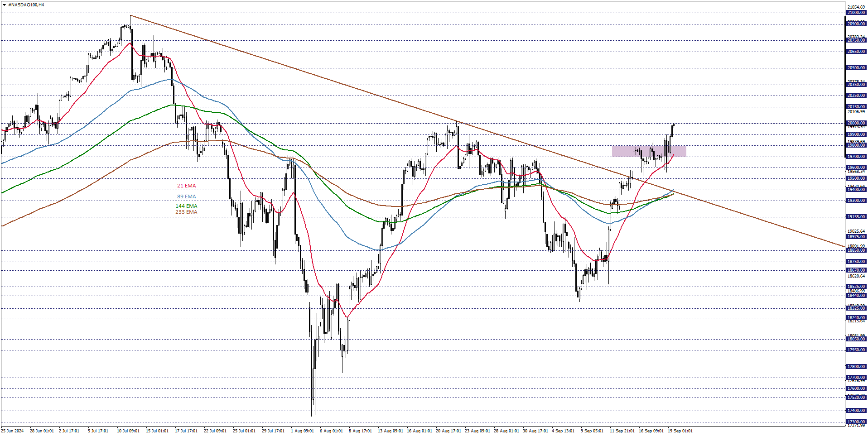Select the 89 EMA text label
Image resolution: width=868 pixels, height=436 pixels.
[186, 197]
